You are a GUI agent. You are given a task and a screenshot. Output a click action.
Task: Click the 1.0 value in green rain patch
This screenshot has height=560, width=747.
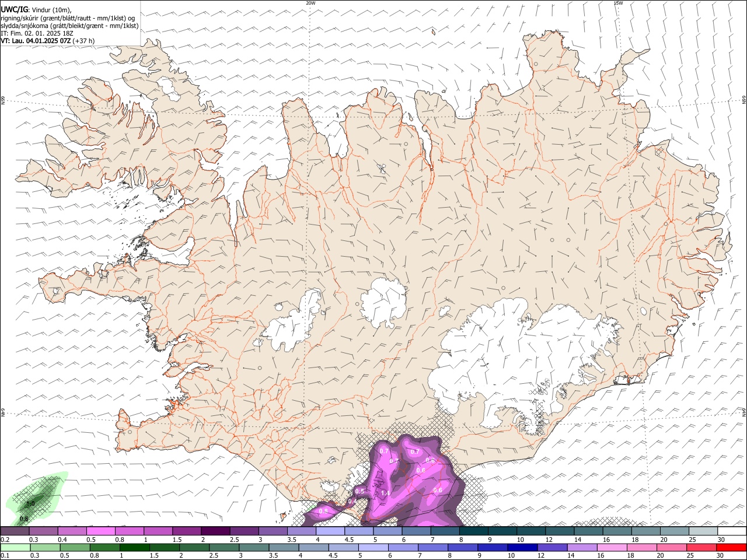[x=30, y=503]
